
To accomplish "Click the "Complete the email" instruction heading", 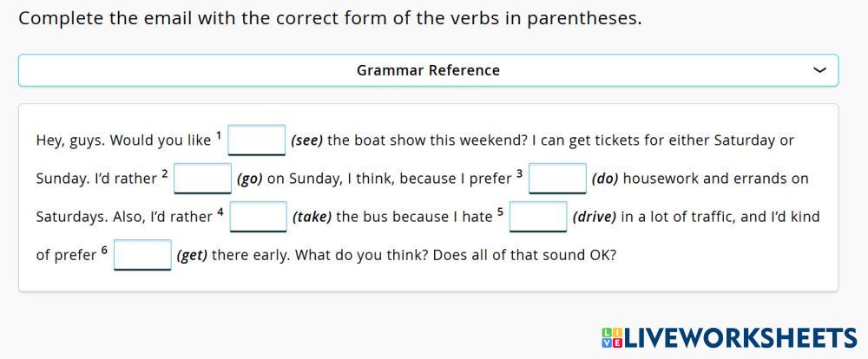I will point(330,18).
